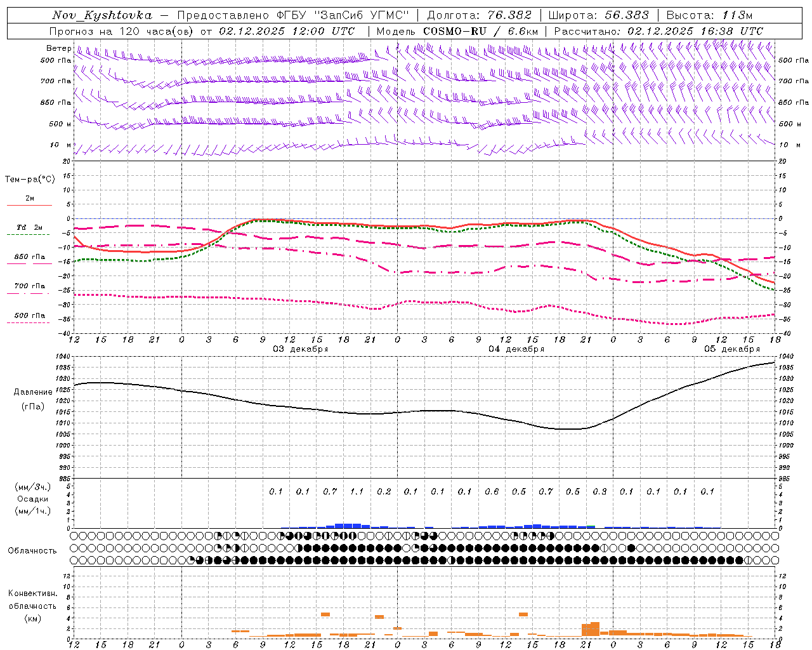Click the "Облачность" cloud cover label
This screenshot has width=812, height=650.
point(32,551)
